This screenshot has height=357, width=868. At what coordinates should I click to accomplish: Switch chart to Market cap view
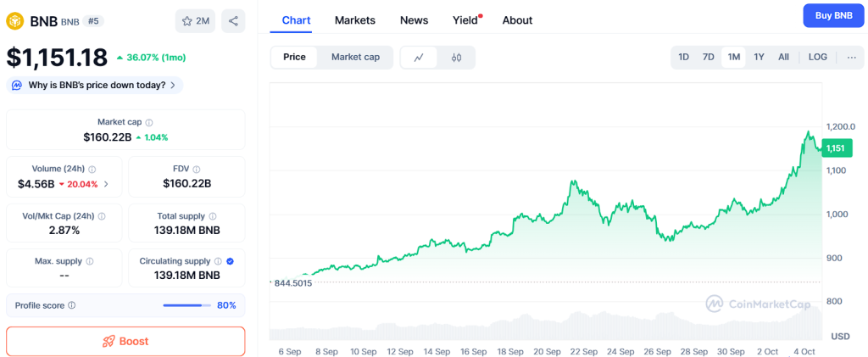tap(355, 57)
